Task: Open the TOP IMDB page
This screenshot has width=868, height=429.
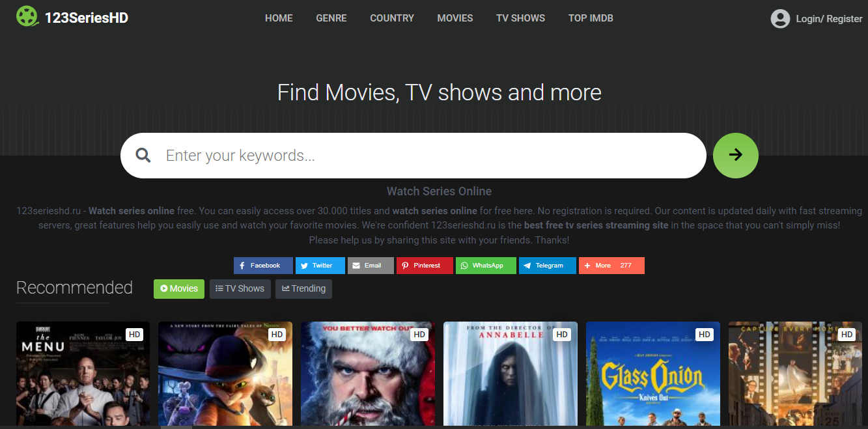Action: (x=591, y=18)
